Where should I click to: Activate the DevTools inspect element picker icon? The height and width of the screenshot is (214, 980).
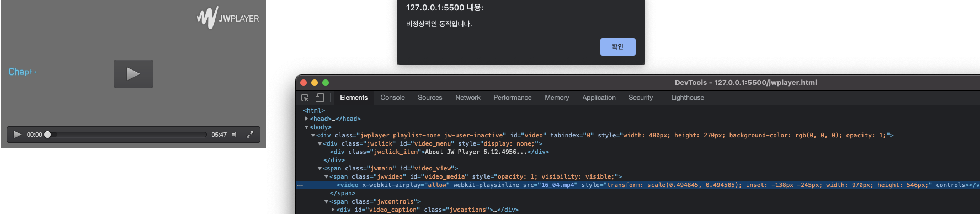305,98
